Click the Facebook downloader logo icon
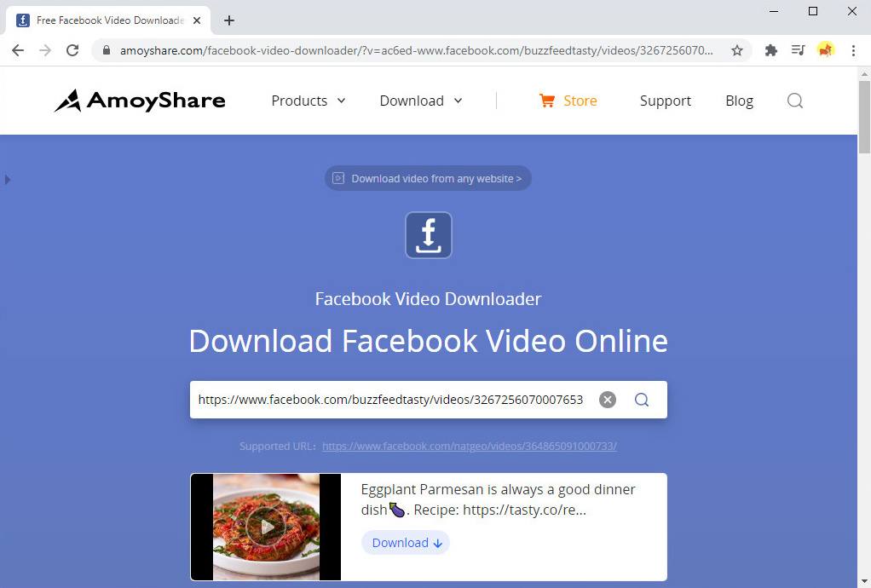Screen dimensions: 871x588 pyautogui.click(x=429, y=235)
